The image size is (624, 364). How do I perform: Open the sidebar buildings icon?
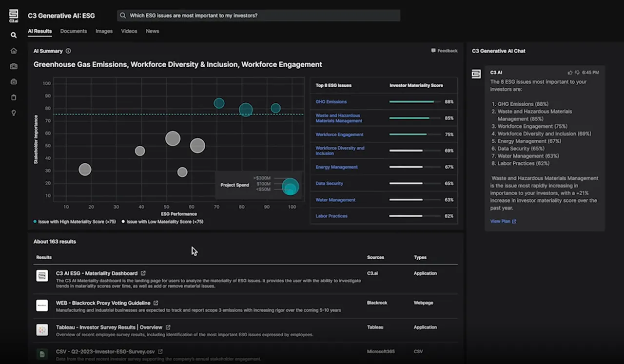[14, 66]
